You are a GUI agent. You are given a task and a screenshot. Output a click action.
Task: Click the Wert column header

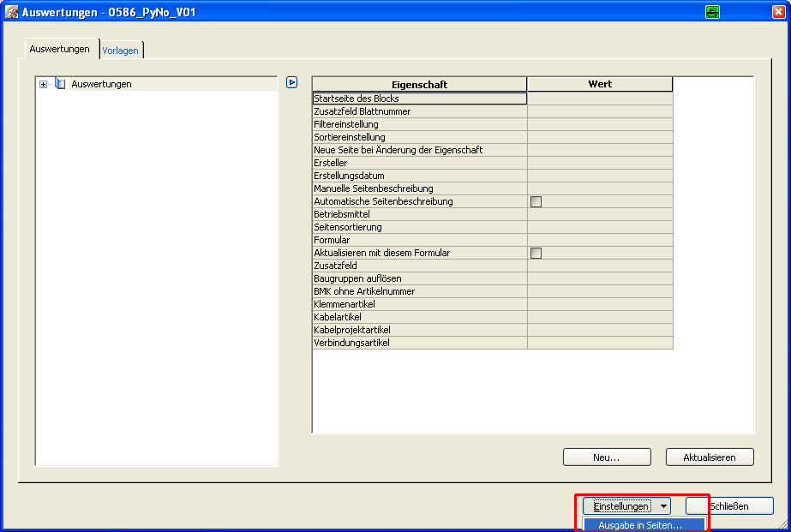pos(600,84)
